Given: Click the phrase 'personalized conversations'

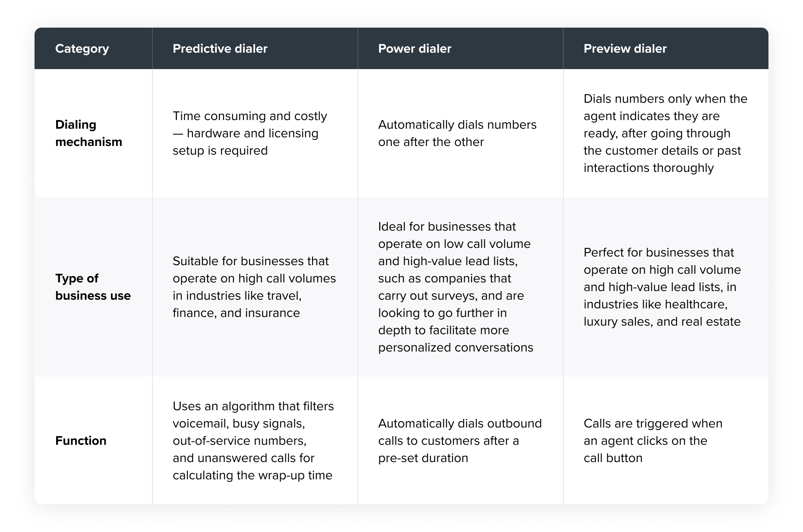Looking at the screenshot, I should 455,348.
